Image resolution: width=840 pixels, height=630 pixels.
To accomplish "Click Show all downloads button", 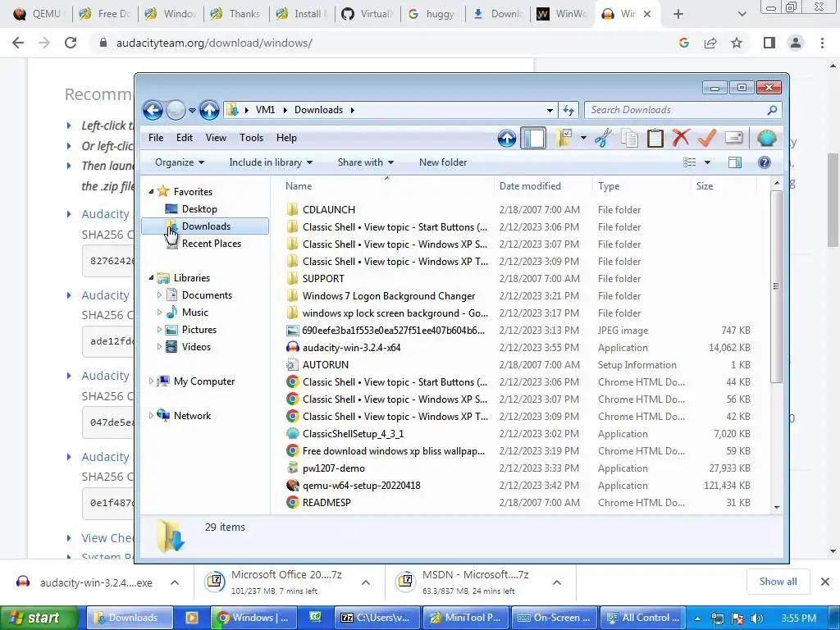I will tap(778, 582).
